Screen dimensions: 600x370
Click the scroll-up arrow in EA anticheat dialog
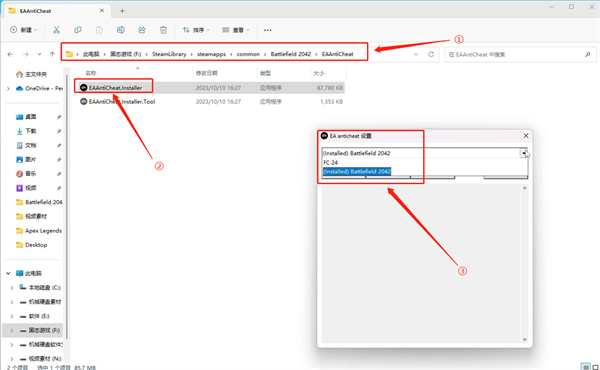pyautogui.click(x=524, y=187)
